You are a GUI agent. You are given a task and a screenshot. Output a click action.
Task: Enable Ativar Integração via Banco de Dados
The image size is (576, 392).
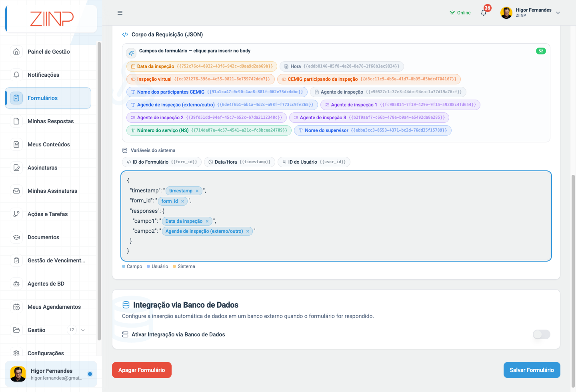[542, 334]
